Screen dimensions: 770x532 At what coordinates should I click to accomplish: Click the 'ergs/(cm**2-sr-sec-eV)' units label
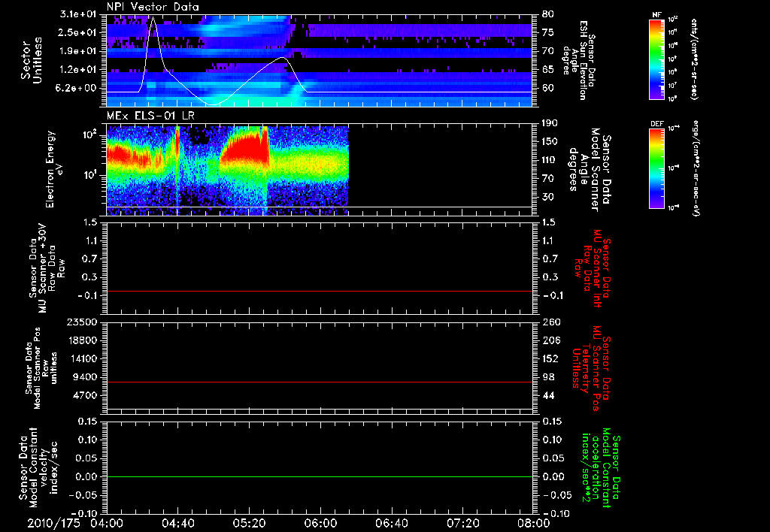(696, 168)
